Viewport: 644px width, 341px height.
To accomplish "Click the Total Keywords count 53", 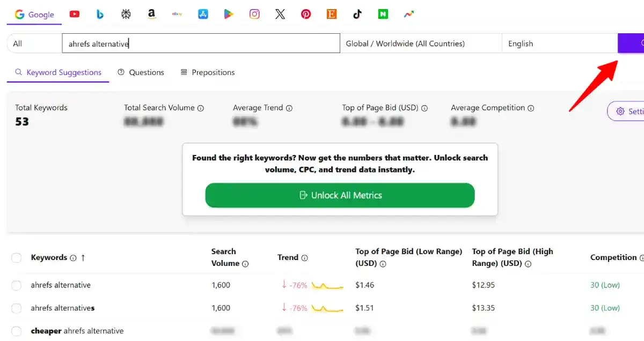I will [22, 122].
